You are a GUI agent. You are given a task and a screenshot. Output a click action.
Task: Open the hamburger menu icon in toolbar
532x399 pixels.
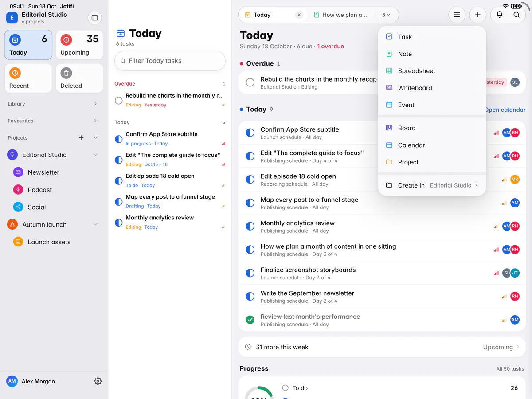click(x=457, y=15)
